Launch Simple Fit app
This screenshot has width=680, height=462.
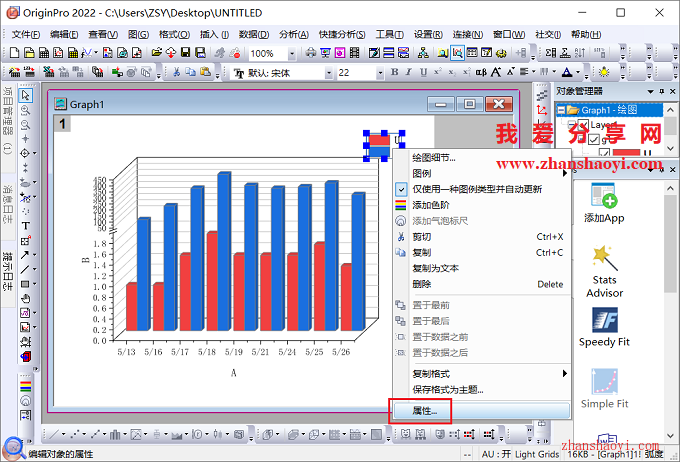[605, 389]
